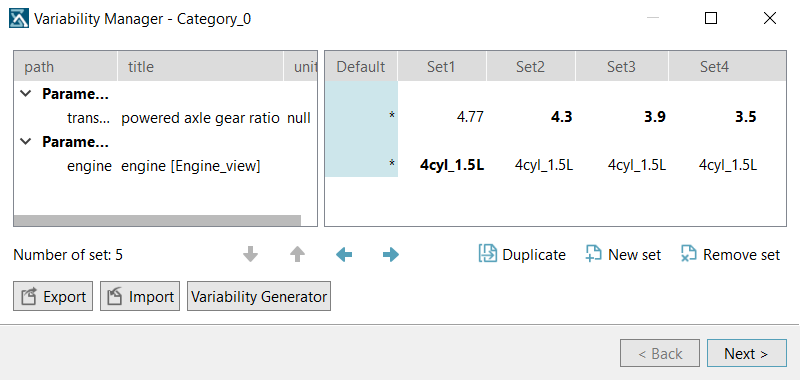Viewport: 800px width, 380px height.
Task: Click the path column header
Action: (66, 66)
